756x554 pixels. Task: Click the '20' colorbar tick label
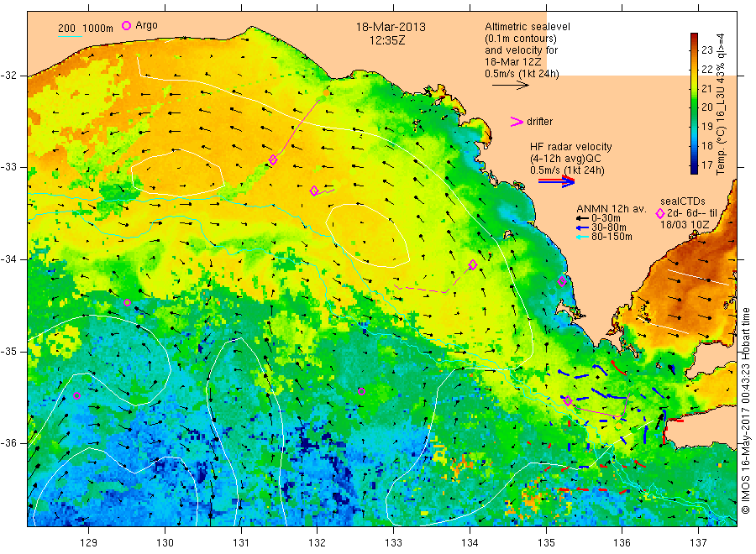[706, 107]
